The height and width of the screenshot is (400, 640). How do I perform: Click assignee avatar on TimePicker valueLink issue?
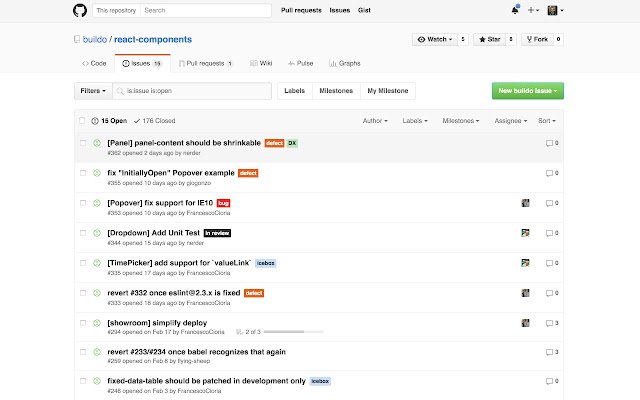click(525, 263)
